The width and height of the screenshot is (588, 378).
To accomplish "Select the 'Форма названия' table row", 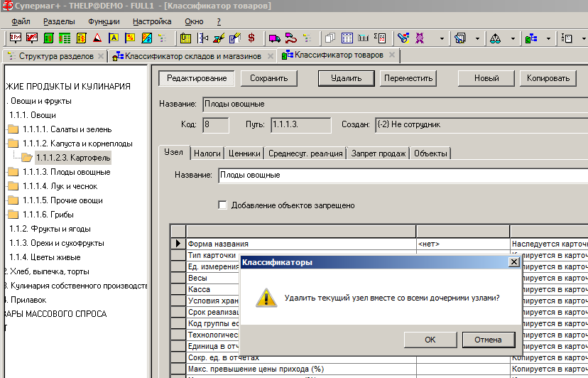I will pos(379,244).
